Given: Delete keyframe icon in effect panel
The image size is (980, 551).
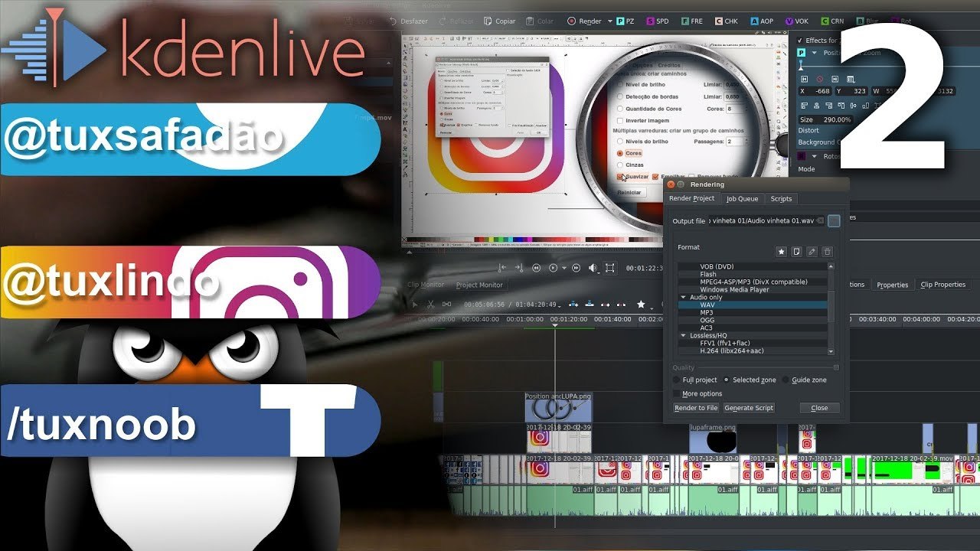Looking at the screenshot, I should (819, 78).
